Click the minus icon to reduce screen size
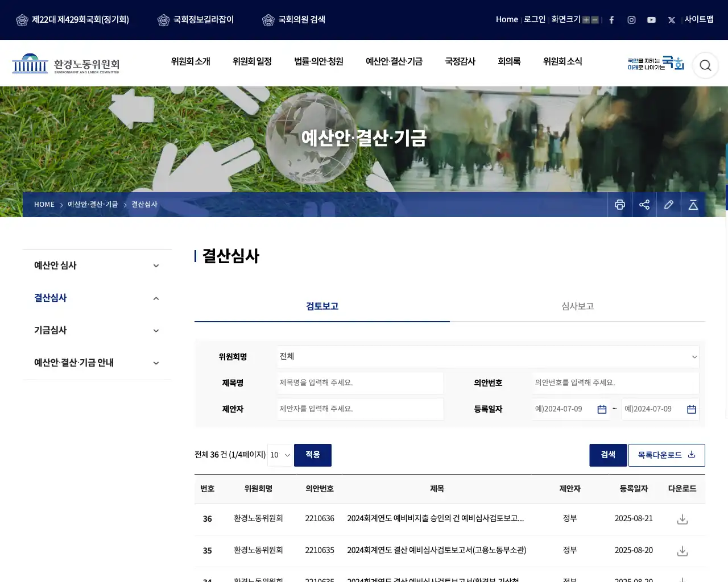This screenshot has height=582, width=728. pos(595,20)
